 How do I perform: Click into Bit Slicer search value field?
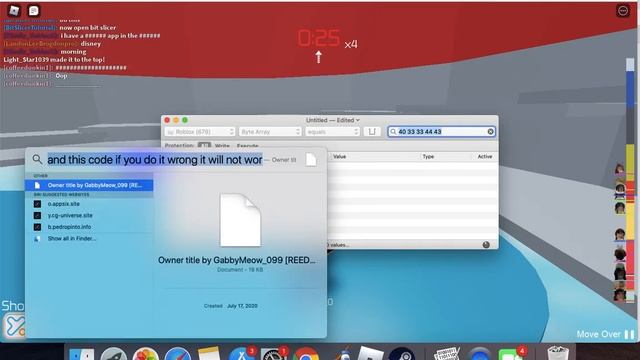(x=442, y=131)
